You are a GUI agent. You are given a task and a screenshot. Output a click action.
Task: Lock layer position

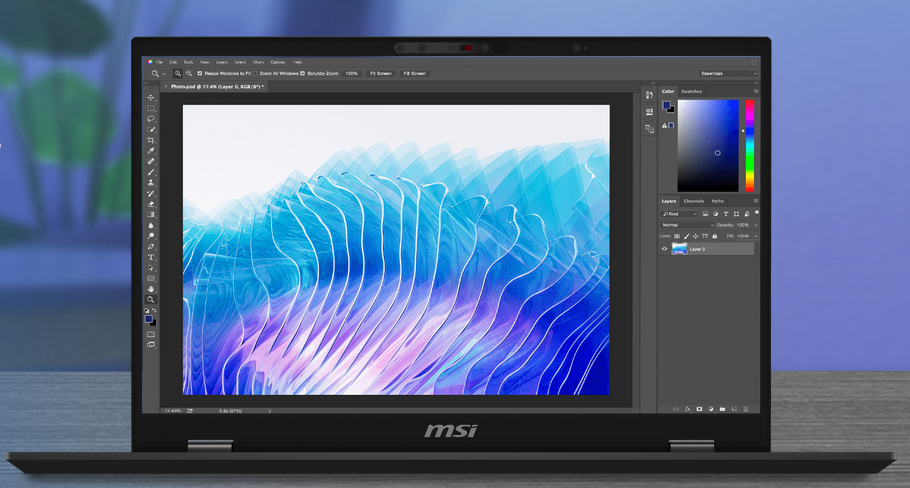(695, 236)
